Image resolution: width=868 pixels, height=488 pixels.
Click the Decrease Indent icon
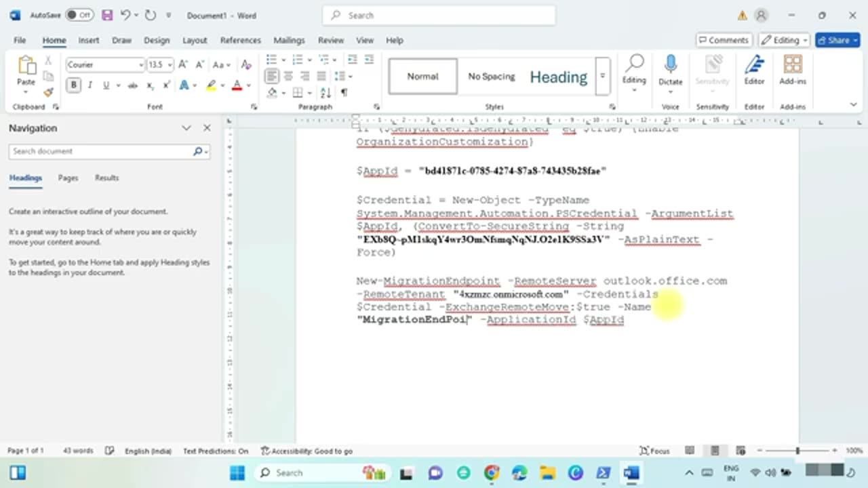tap(352, 60)
